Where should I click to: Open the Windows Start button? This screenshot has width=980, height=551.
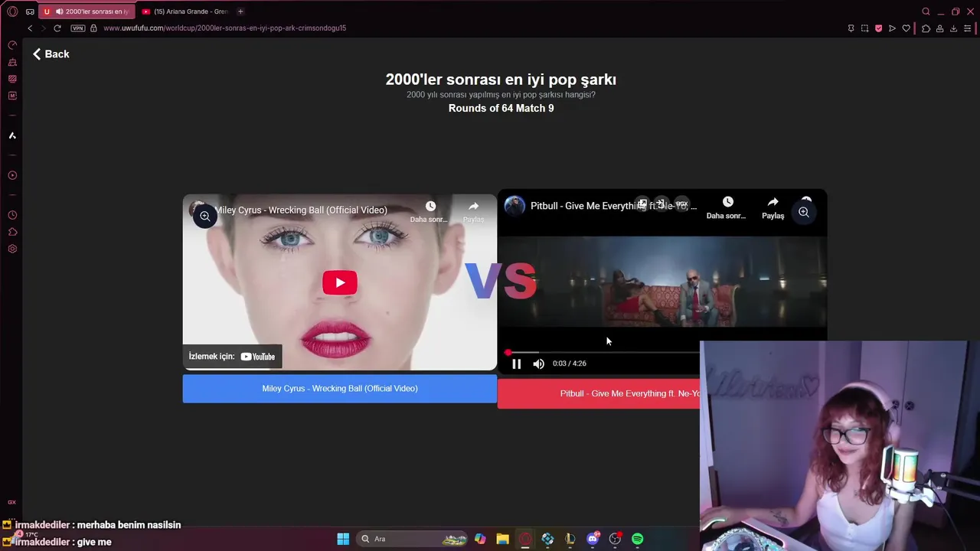(343, 539)
